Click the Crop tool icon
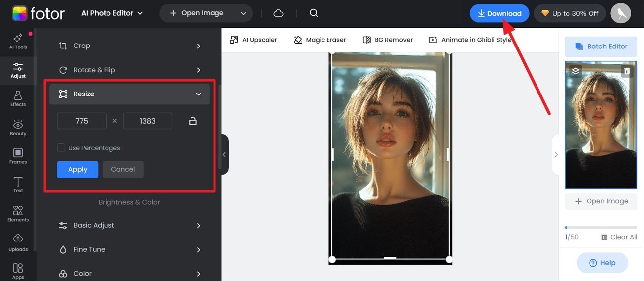Screen dimensions: 644x281 pos(63,46)
